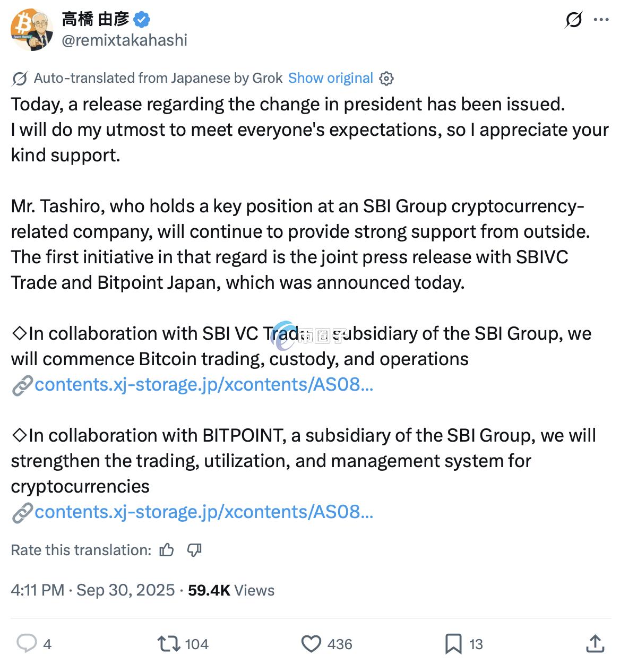Image resolution: width=620 pixels, height=672 pixels.
Task: Repost the tweet with the retweet icon
Action: click(169, 644)
